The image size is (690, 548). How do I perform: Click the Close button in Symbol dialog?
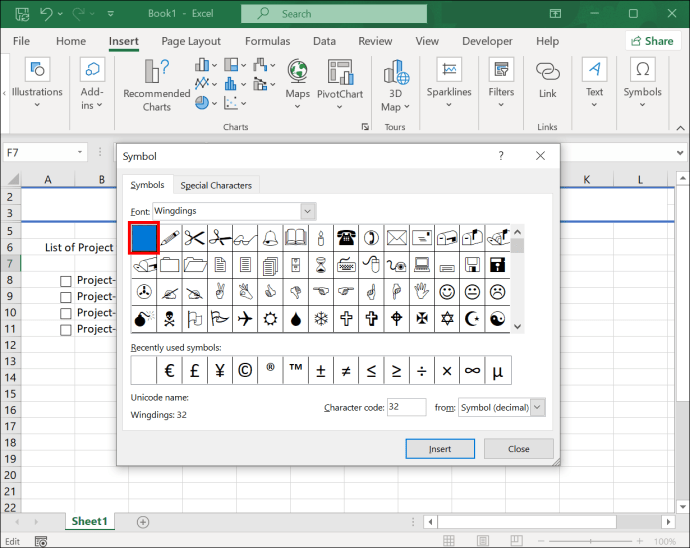pyautogui.click(x=518, y=449)
